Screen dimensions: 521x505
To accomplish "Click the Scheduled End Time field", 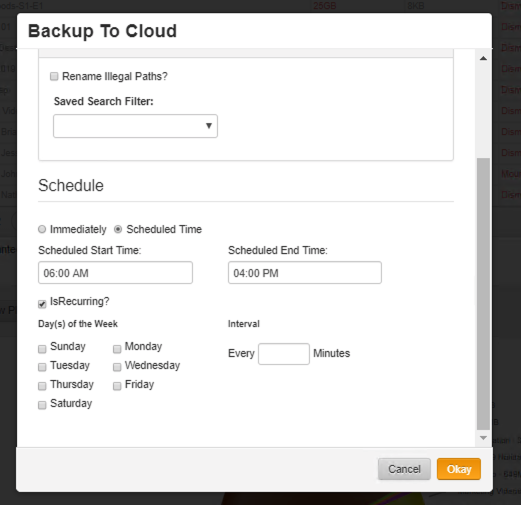I will [305, 273].
